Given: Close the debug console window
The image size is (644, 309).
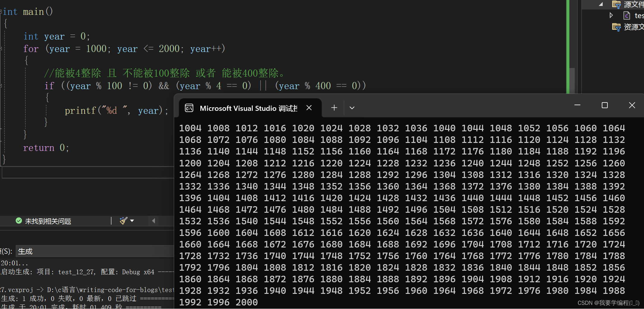Looking at the screenshot, I should pyautogui.click(x=632, y=105).
